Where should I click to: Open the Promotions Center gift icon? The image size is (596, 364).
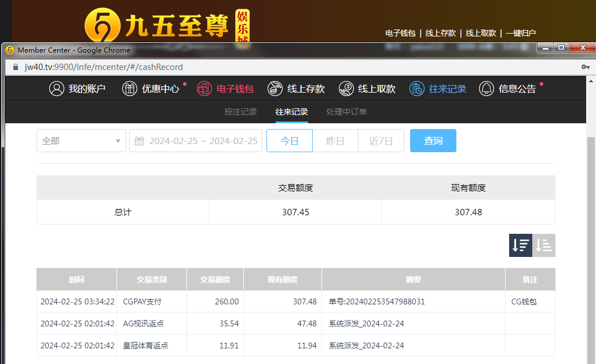click(x=129, y=89)
